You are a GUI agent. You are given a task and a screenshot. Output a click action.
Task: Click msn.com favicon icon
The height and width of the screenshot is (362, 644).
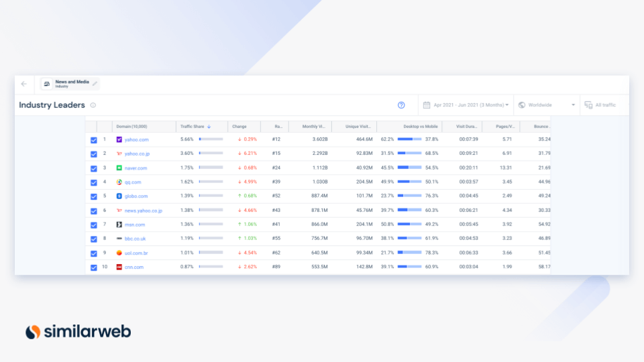point(119,225)
